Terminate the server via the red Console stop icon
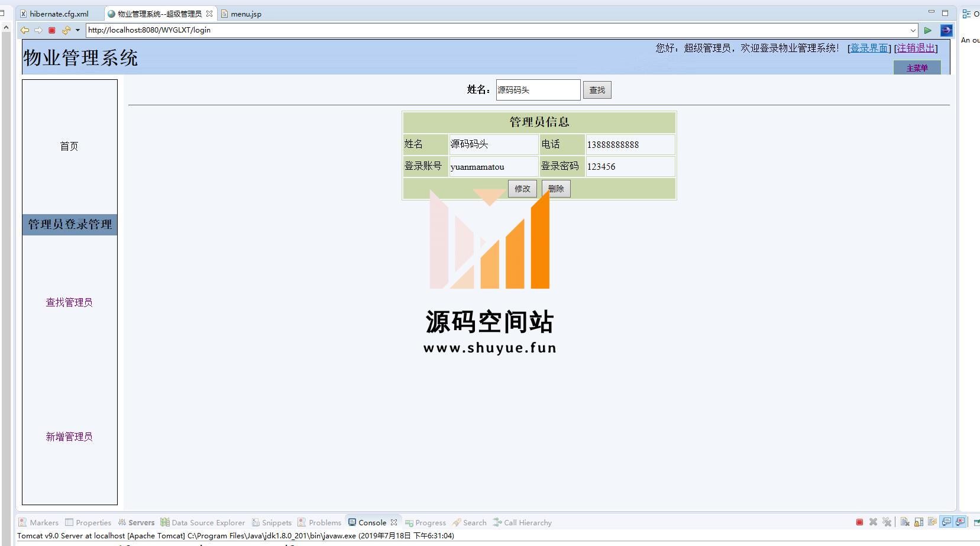 [859, 522]
